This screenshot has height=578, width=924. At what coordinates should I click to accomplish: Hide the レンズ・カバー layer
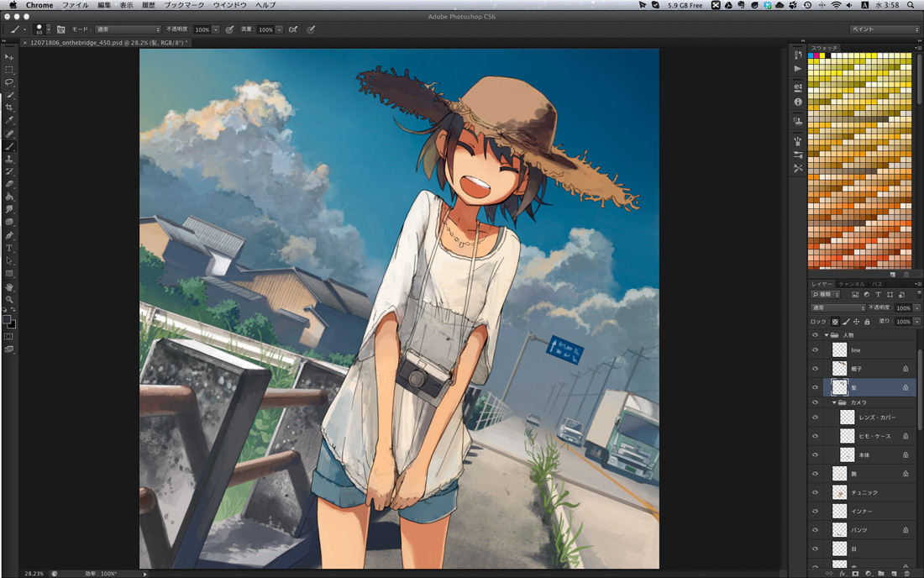tap(815, 418)
